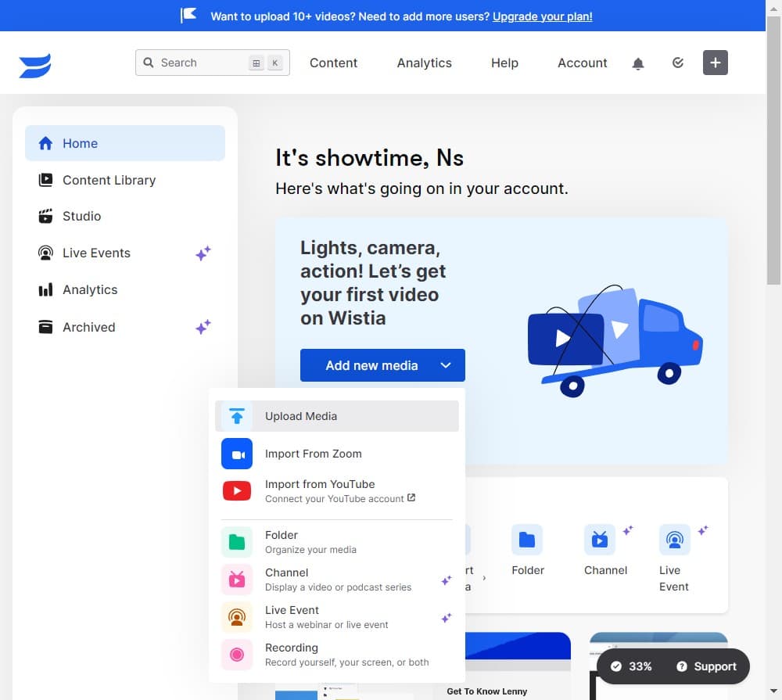Image resolution: width=782 pixels, height=700 pixels.
Task: Open the Support widget dropdown
Action: (706, 666)
